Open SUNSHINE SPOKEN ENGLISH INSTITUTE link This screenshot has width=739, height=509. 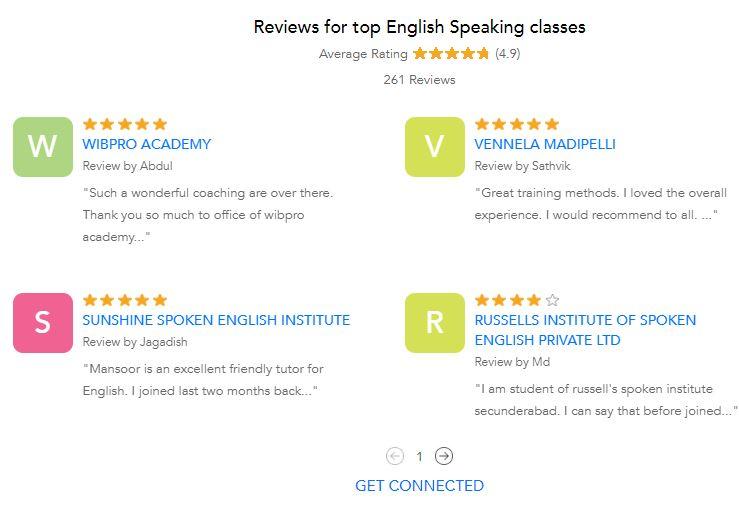point(216,320)
